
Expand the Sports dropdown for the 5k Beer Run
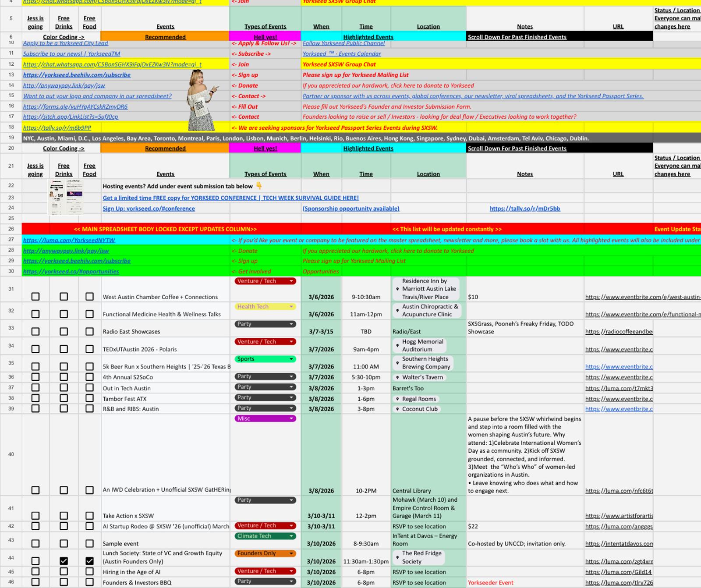pos(291,359)
